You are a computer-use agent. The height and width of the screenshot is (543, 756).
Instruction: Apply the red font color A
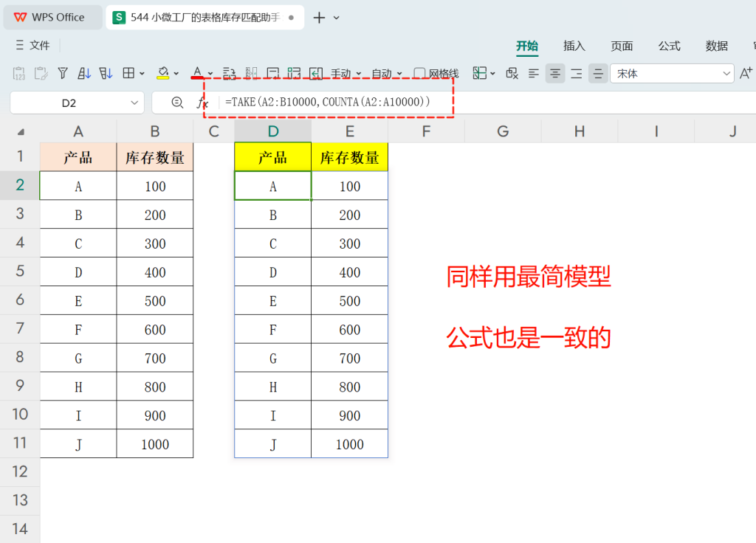pos(197,72)
